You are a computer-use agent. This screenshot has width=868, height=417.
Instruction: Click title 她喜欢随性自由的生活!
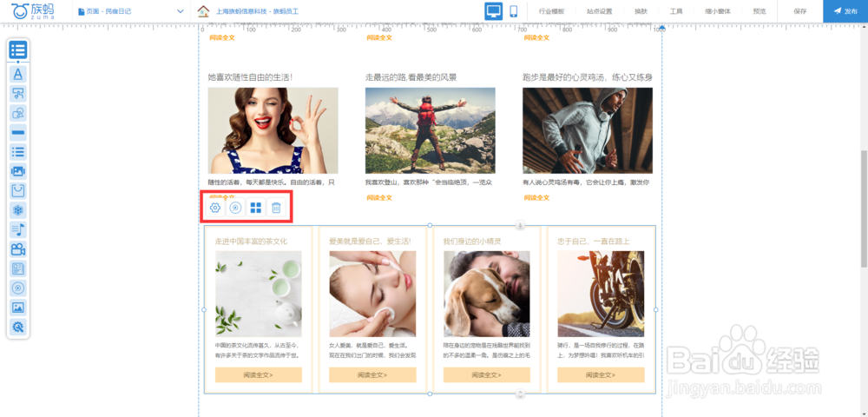pyautogui.click(x=250, y=77)
